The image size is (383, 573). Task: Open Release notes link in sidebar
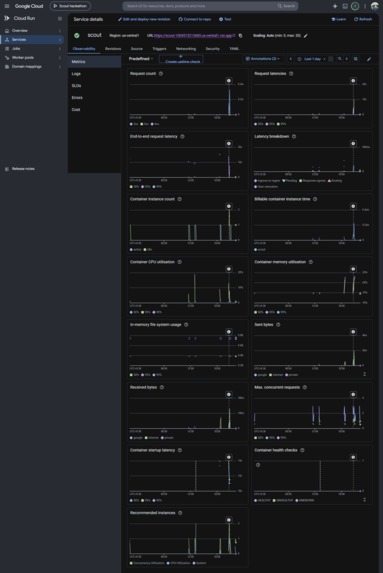click(x=23, y=169)
